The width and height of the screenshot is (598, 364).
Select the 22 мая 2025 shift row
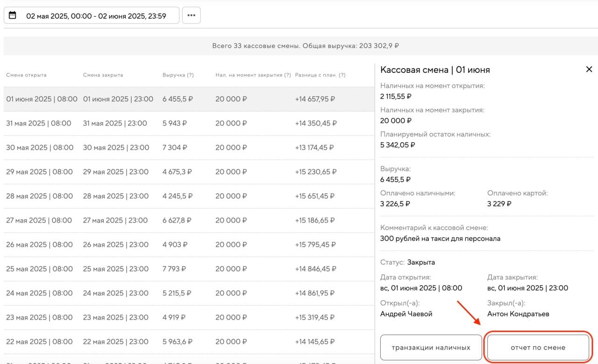[187, 342]
